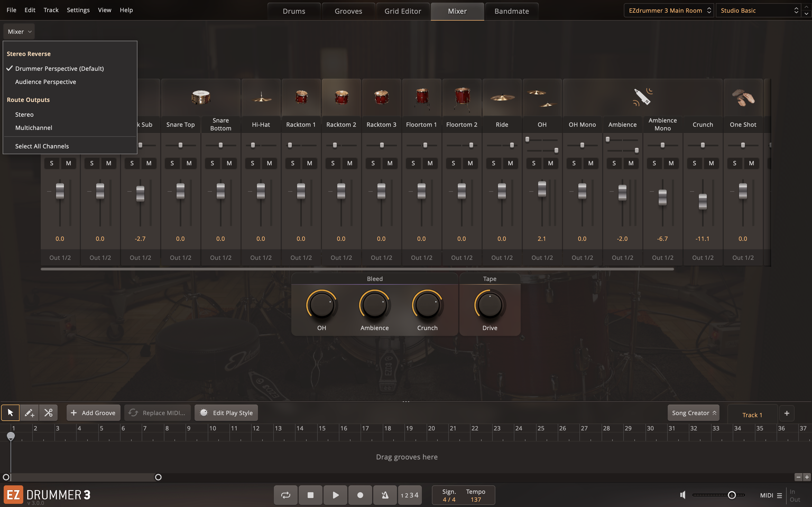
Task: Select Audience Perspective stereo reverse
Action: point(45,82)
